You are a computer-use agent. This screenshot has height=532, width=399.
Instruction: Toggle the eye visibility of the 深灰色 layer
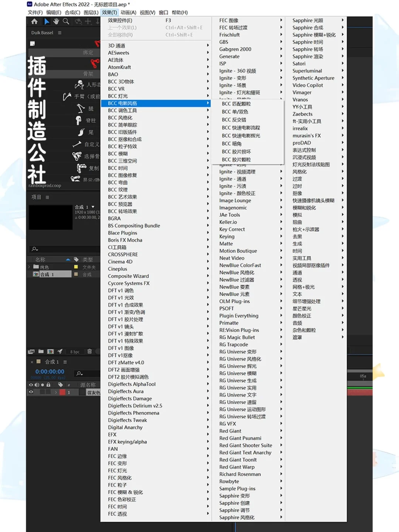(31, 392)
